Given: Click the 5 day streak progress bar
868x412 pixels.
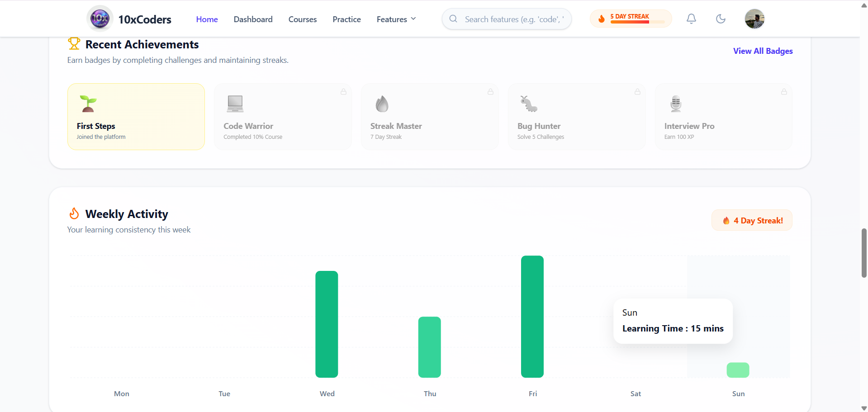Looking at the screenshot, I should [638, 22].
